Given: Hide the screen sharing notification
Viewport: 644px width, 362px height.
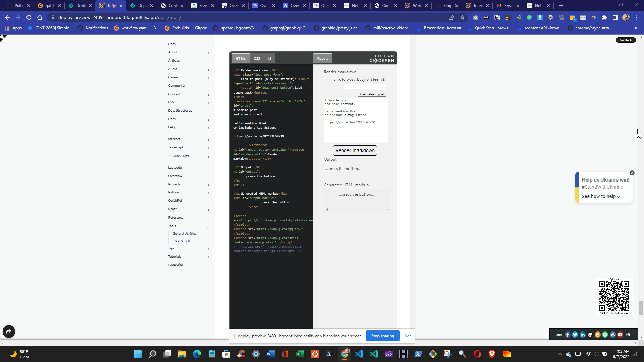Looking at the screenshot, I should (x=407, y=336).
